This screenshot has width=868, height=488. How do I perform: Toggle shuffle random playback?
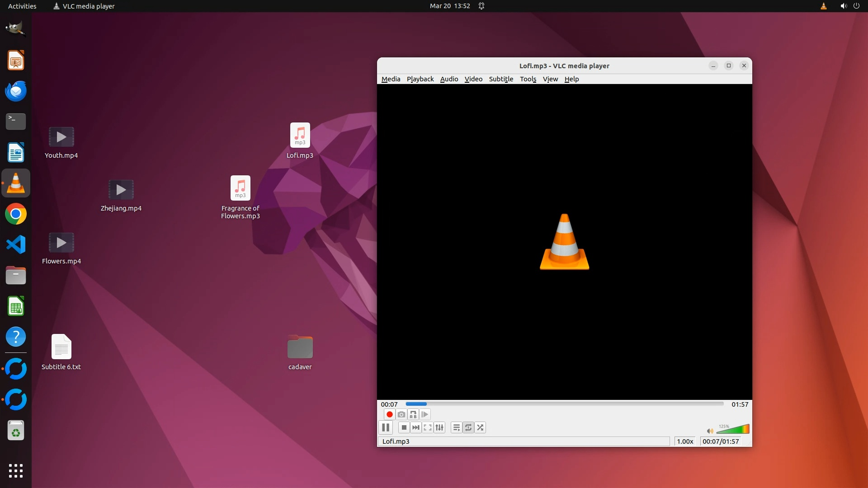[480, 427]
